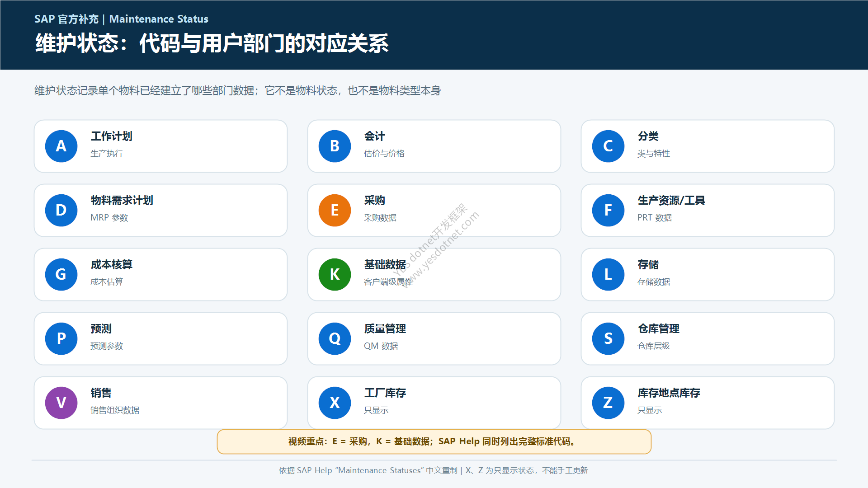Click the blue G circle icon

[61, 274]
